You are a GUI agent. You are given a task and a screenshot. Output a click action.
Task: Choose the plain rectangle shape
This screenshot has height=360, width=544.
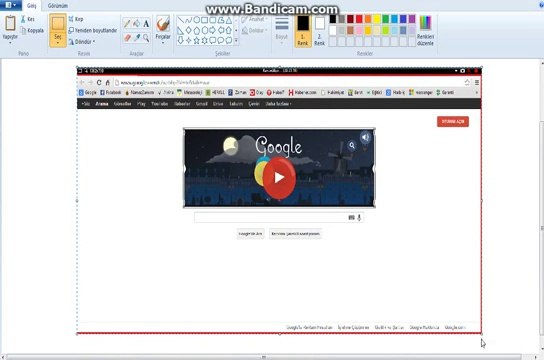click(x=205, y=20)
